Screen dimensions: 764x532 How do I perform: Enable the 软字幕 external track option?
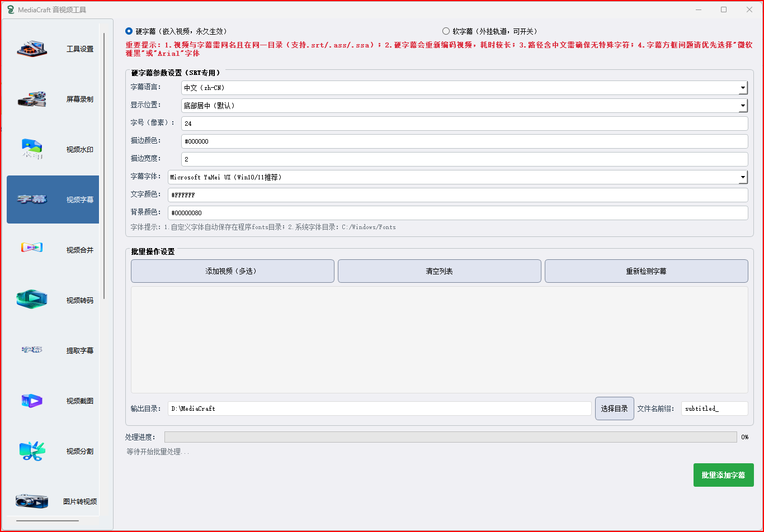[x=446, y=31]
